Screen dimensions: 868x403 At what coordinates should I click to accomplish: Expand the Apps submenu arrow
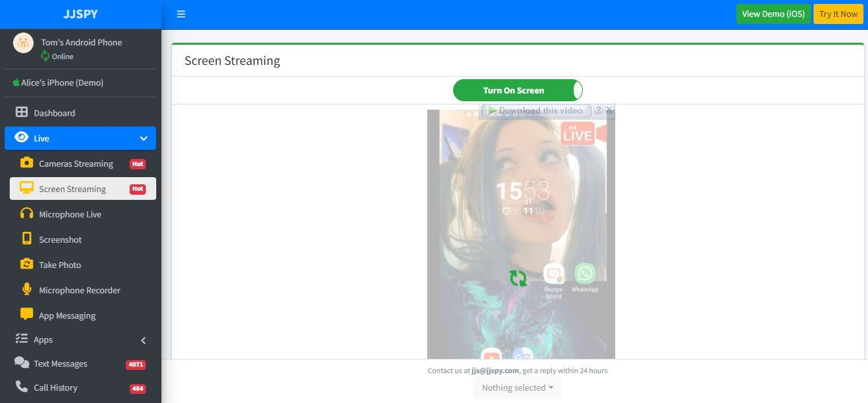click(x=143, y=340)
